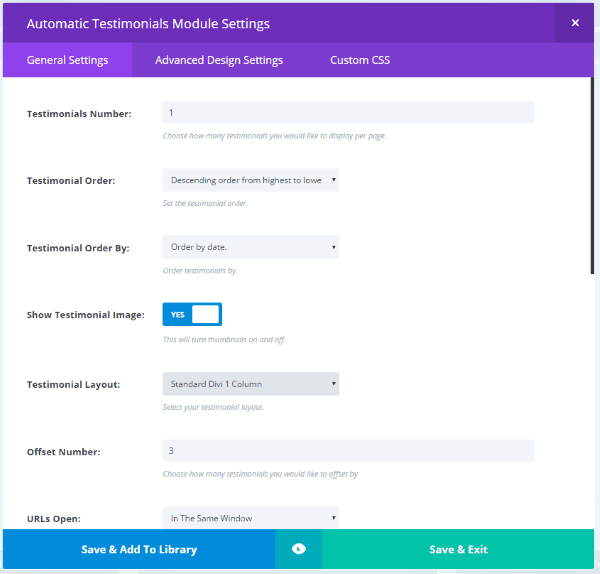Close the module settings dialog
Viewport: 600px width, 574px height.
[574, 23]
